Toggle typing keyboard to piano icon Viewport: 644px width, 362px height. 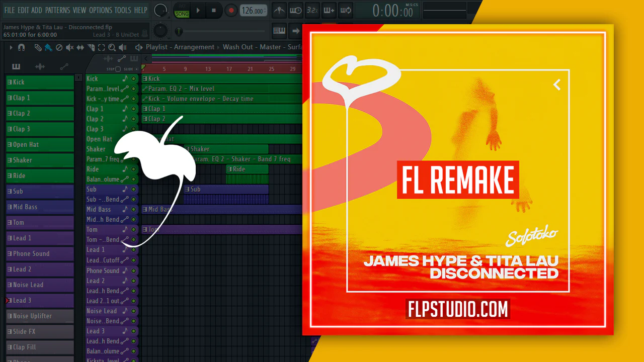[x=279, y=31]
